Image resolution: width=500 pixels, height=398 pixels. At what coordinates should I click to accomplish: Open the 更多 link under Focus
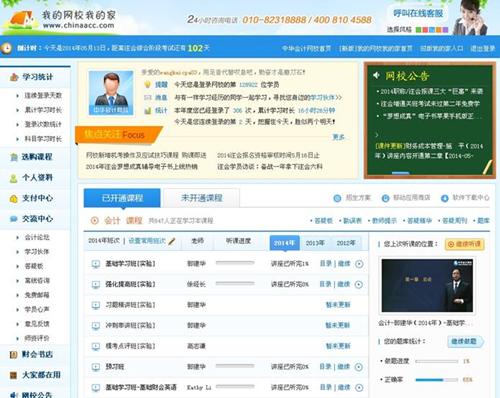339,137
